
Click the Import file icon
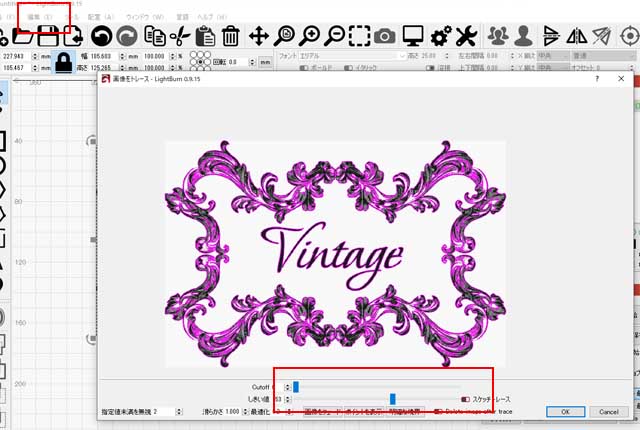click(73, 36)
